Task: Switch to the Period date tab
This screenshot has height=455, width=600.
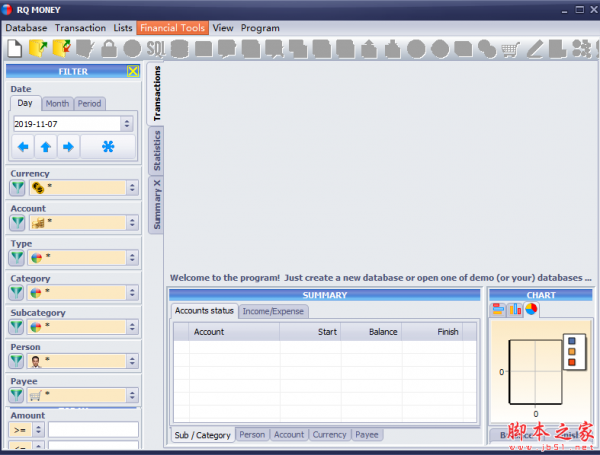Action: (90, 104)
